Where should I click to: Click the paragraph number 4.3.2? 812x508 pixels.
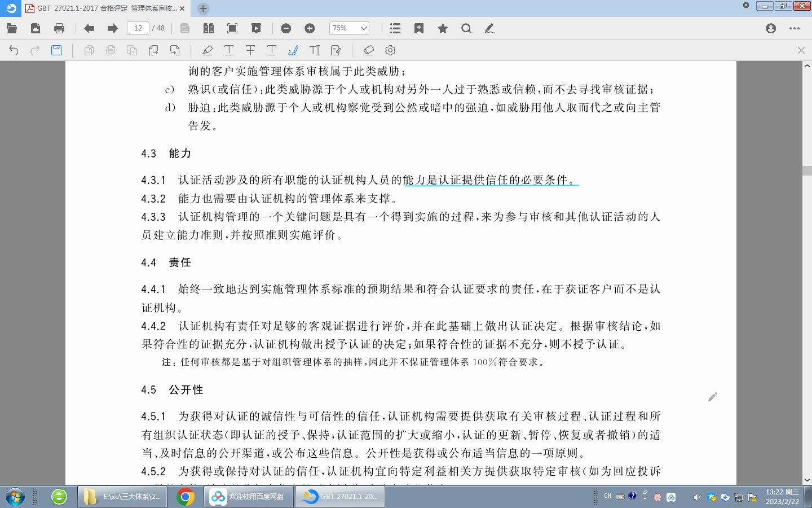coord(153,199)
